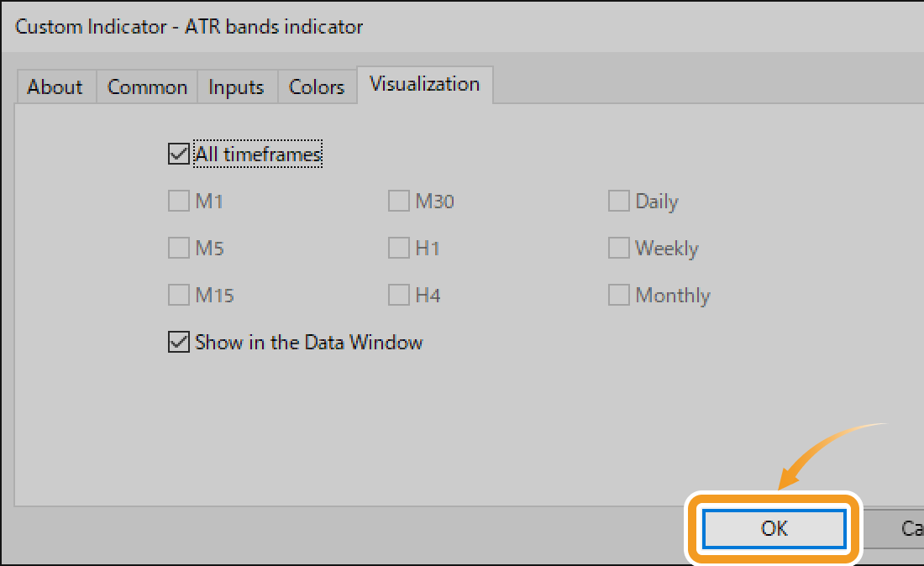This screenshot has height=566, width=924.
Task: Check the Daily timeframe checkbox
Action: coord(618,202)
